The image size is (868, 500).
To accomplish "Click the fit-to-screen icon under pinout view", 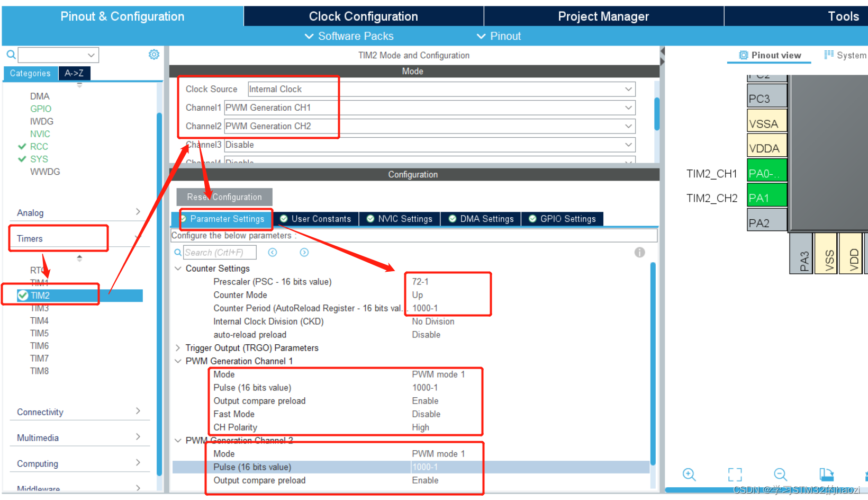I will pyautogui.click(x=735, y=475).
